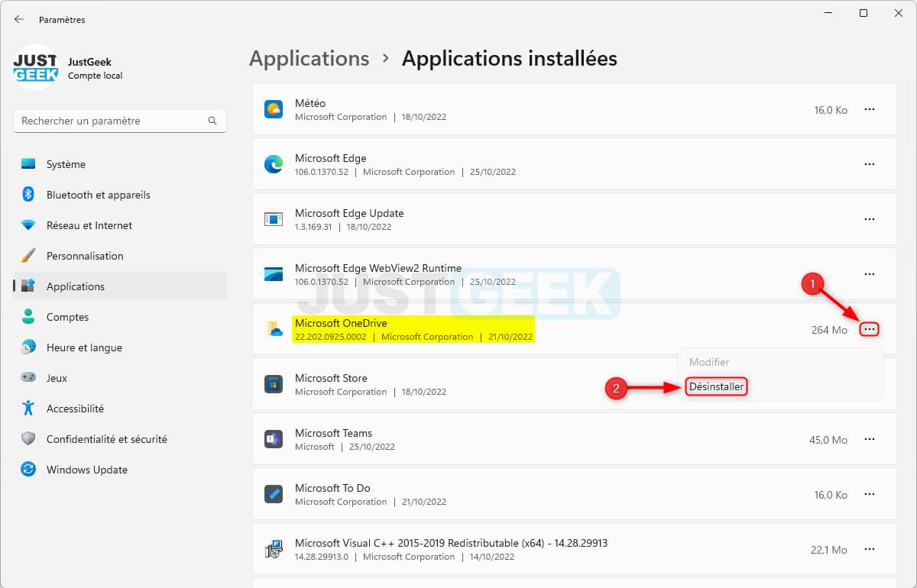The image size is (917, 588).
Task: Click the Microsoft Edge Update icon
Action: coord(274,219)
